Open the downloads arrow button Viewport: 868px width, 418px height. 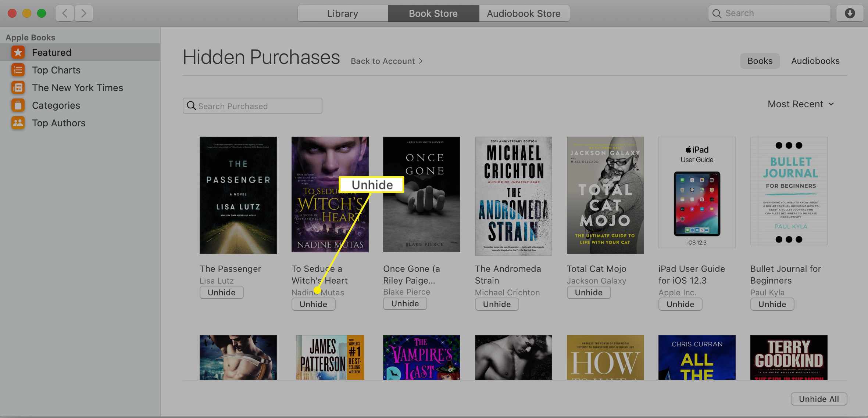click(850, 14)
